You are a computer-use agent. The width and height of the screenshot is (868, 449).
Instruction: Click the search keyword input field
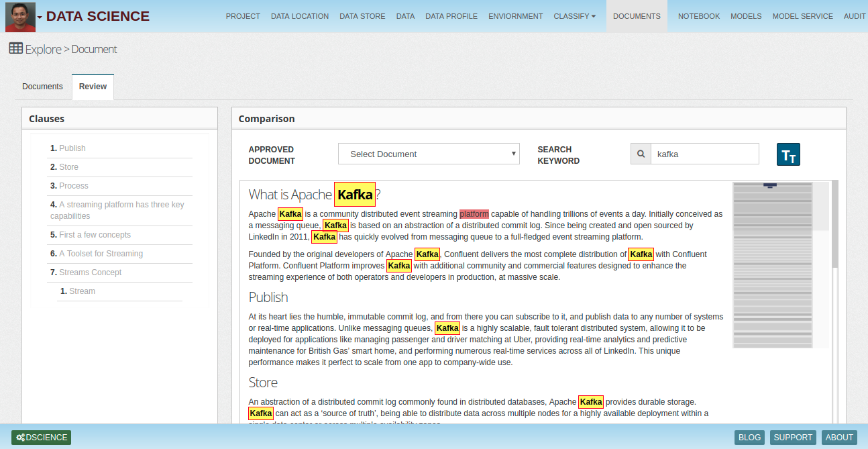point(705,154)
